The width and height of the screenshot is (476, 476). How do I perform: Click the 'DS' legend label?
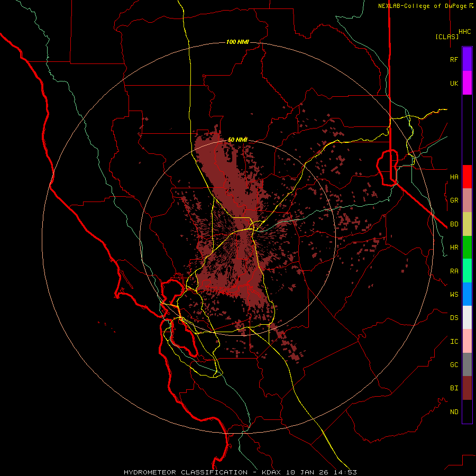pyautogui.click(x=454, y=318)
